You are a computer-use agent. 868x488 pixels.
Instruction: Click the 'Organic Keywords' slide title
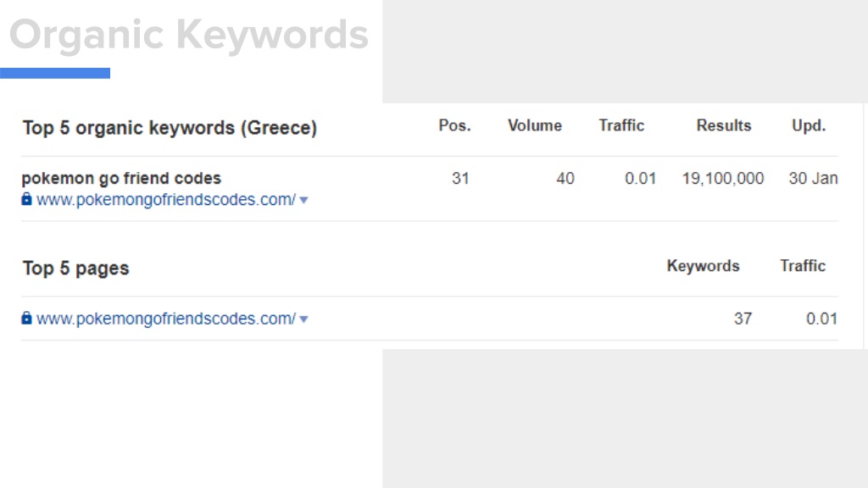[x=189, y=35]
